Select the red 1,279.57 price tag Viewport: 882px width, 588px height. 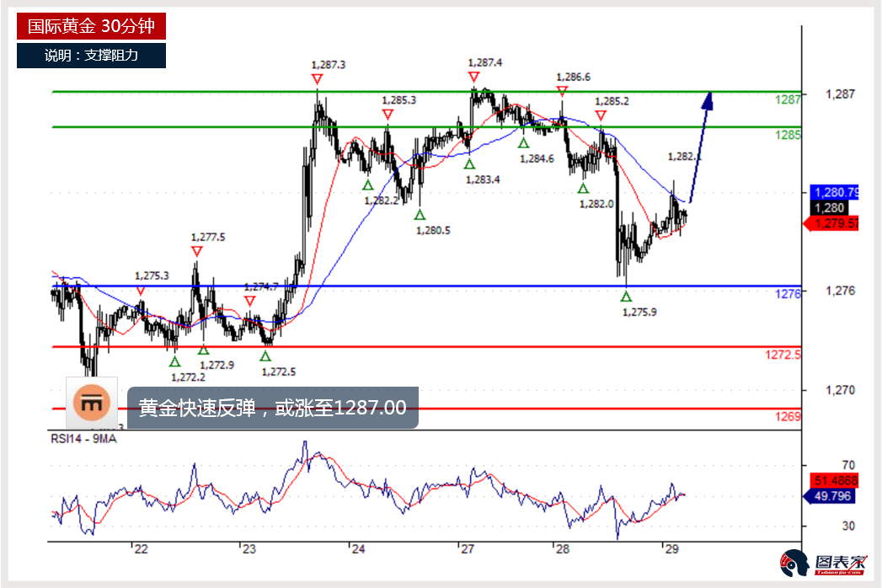click(831, 223)
